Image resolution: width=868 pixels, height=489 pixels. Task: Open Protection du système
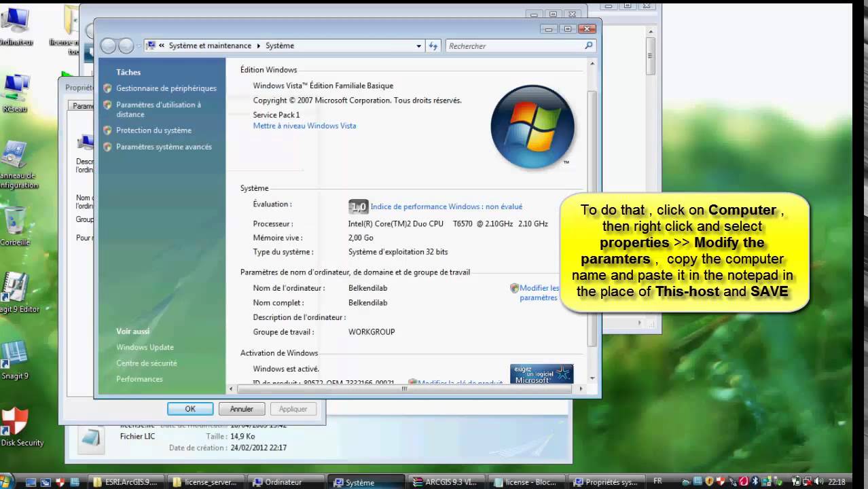point(153,130)
